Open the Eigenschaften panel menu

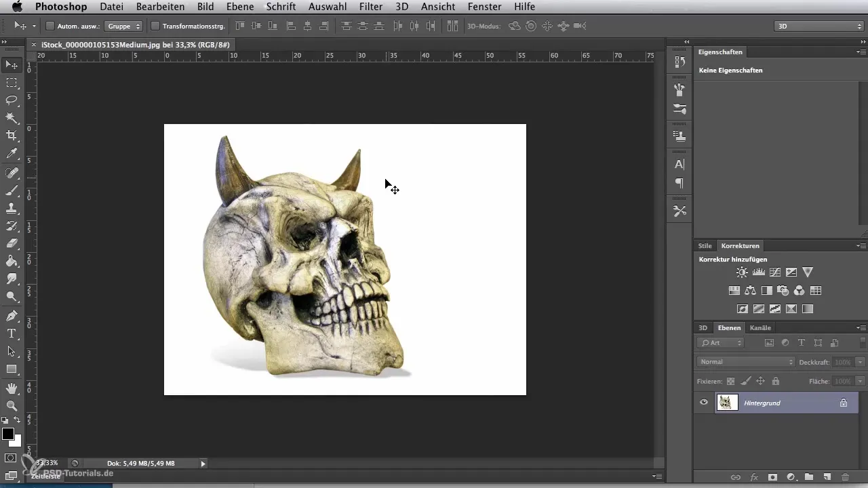tap(861, 52)
